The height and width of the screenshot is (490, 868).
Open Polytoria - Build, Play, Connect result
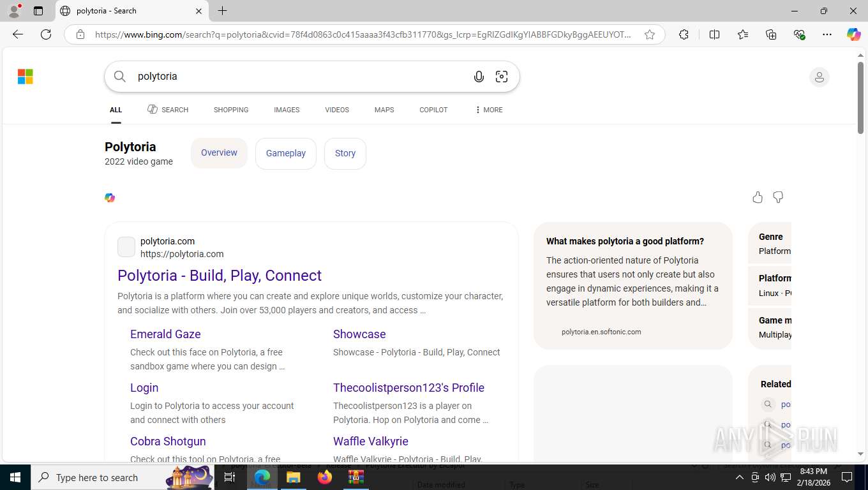point(220,276)
